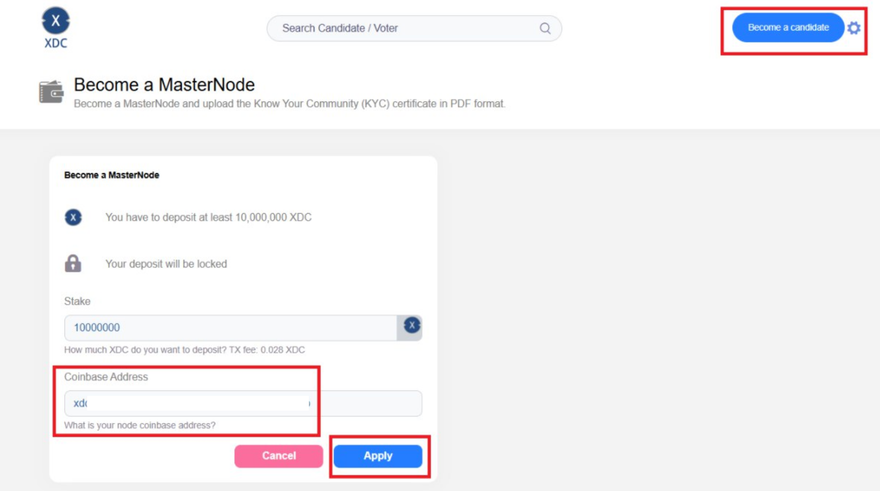
Task: Click the wallet icon beside the page heading
Action: (x=51, y=93)
